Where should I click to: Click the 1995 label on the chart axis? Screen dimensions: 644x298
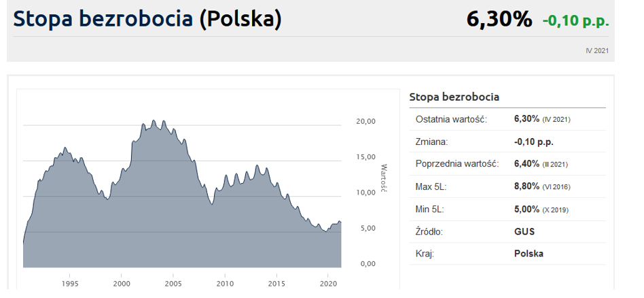coord(69,283)
